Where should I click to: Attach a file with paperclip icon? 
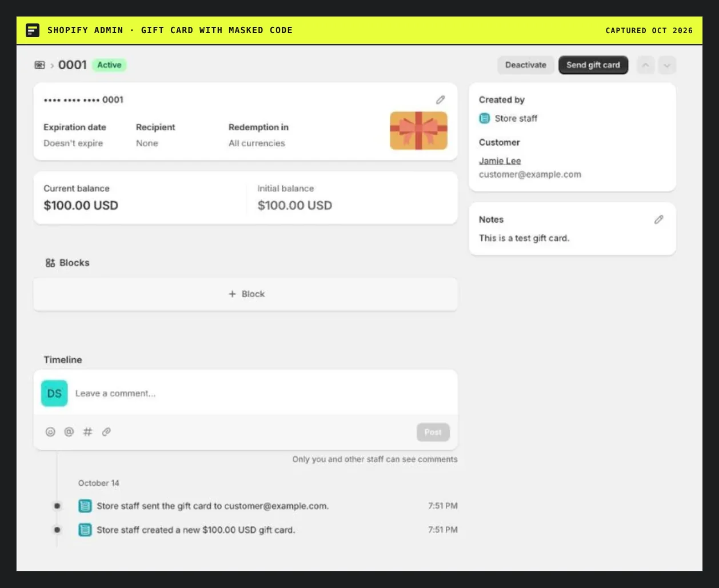106,432
